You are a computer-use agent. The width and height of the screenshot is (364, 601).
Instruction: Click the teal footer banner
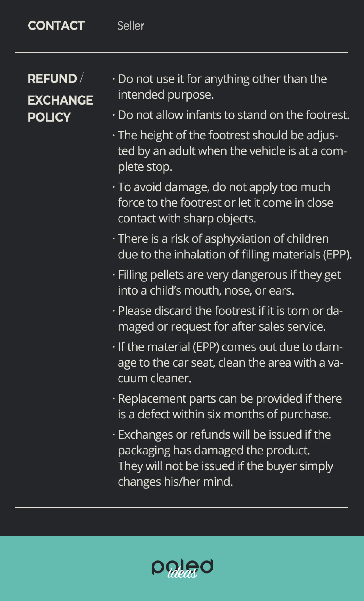[x=182, y=569]
